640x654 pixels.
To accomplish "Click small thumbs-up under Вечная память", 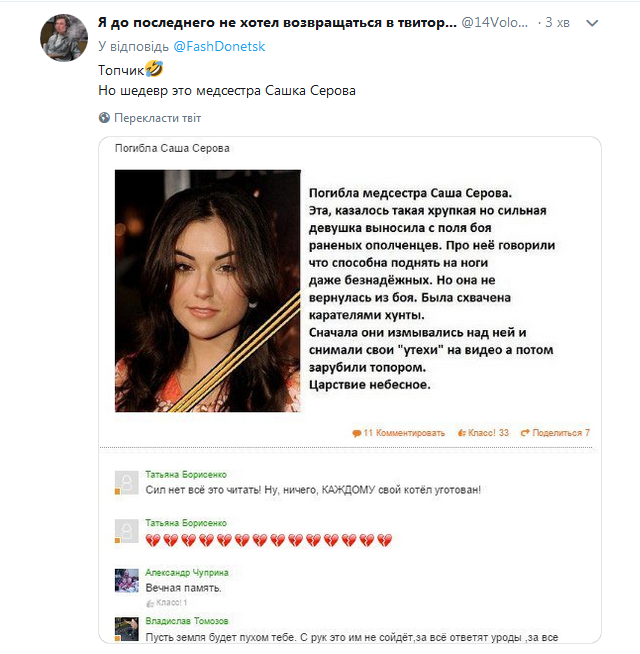I will pos(149,603).
